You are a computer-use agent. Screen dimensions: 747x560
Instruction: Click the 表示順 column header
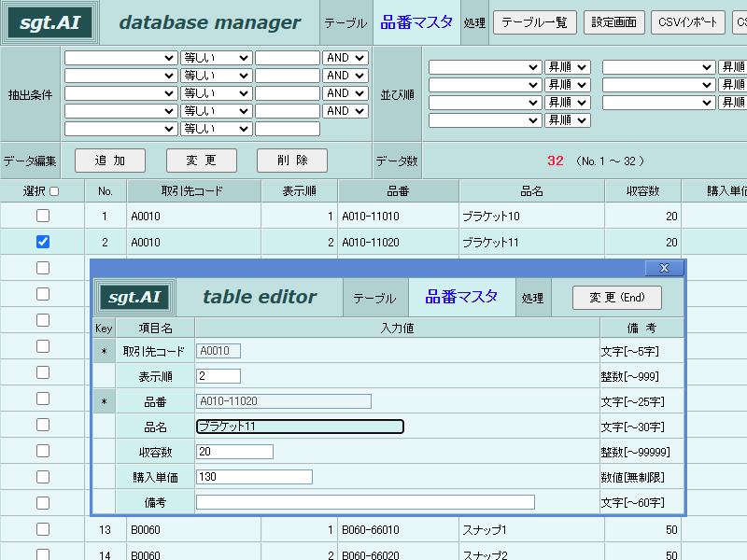[x=299, y=191]
